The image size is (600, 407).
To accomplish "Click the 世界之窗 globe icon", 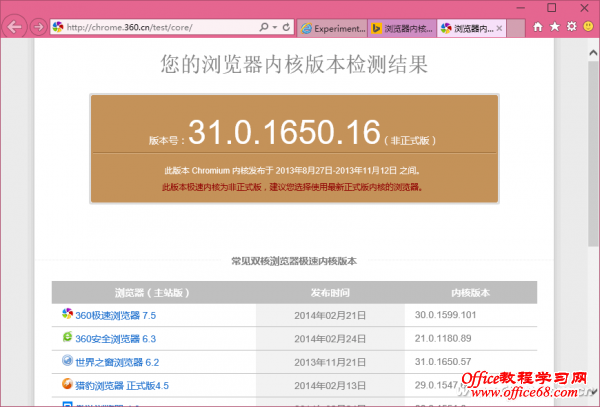I will [67, 360].
